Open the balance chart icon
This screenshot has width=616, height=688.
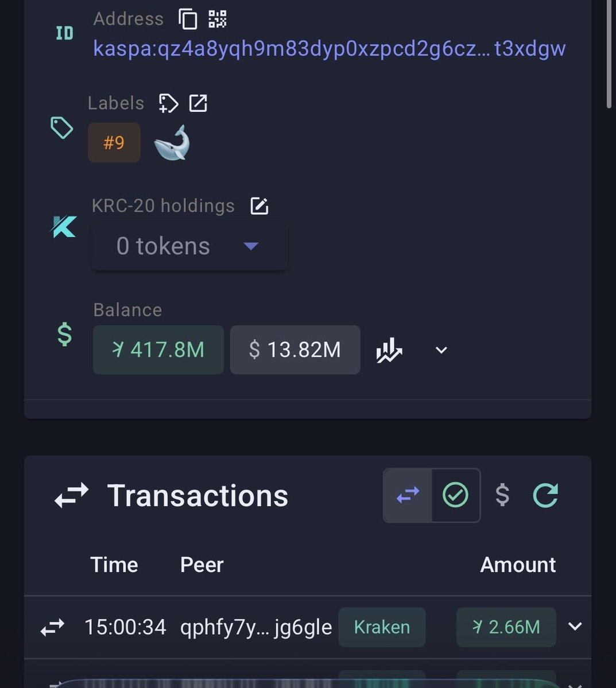pos(389,350)
